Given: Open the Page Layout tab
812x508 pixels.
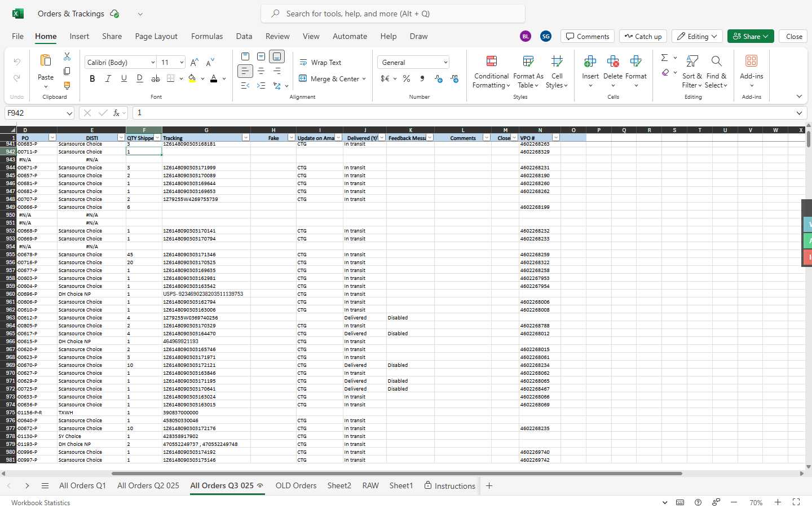Looking at the screenshot, I should pos(156,36).
